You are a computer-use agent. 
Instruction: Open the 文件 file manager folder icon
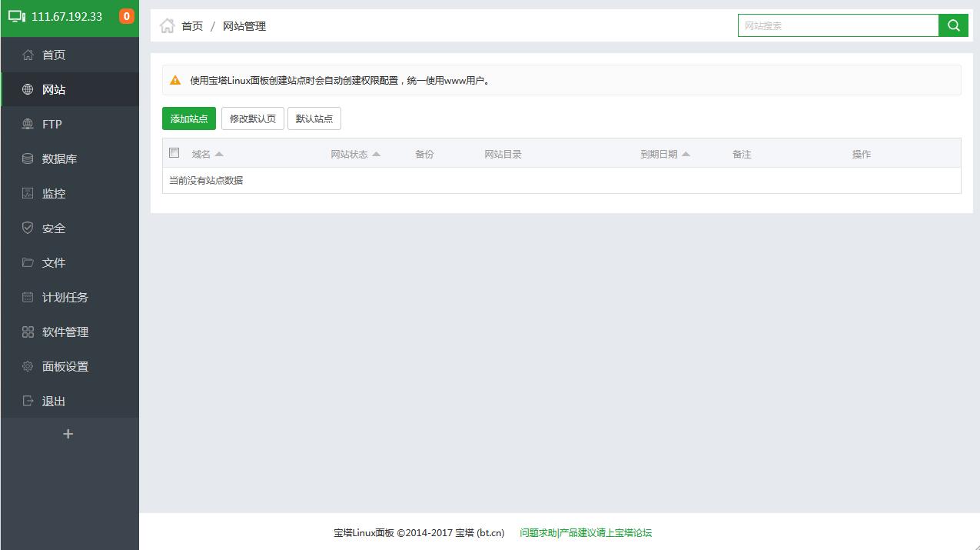[x=26, y=262]
